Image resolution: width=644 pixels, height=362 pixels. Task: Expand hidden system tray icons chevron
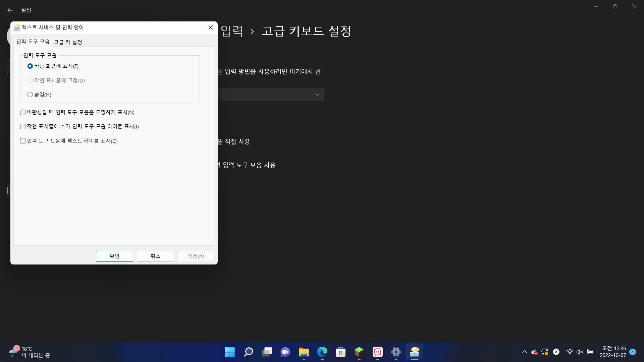point(524,352)
